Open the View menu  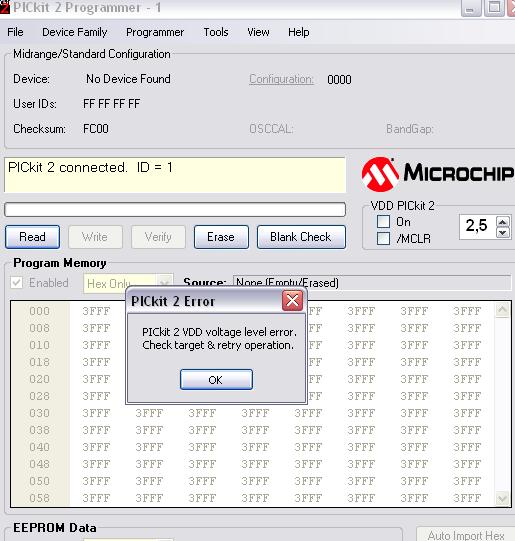pos(258,32)
